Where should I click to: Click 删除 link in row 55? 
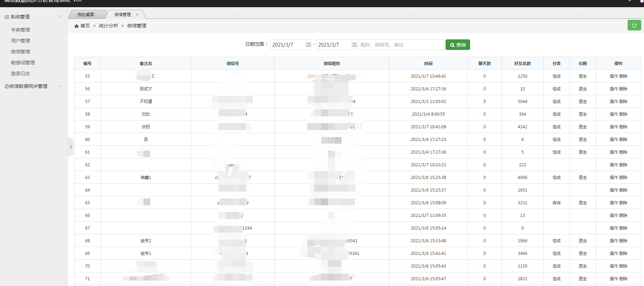tap(624, 76)
